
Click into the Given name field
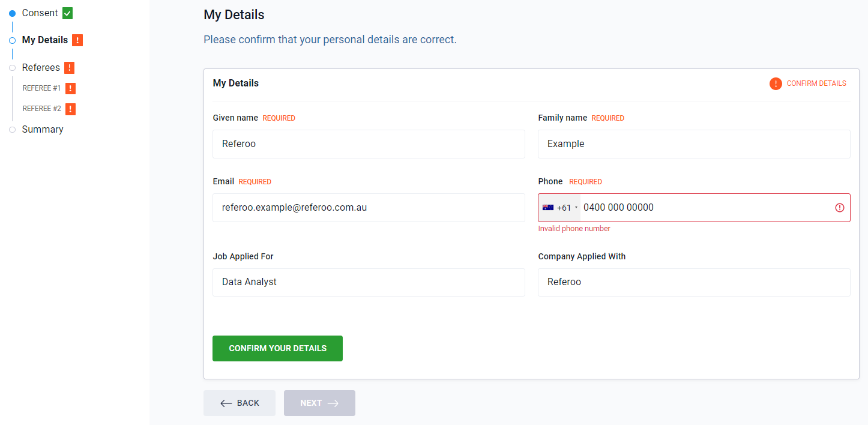[x=369, y=144]
